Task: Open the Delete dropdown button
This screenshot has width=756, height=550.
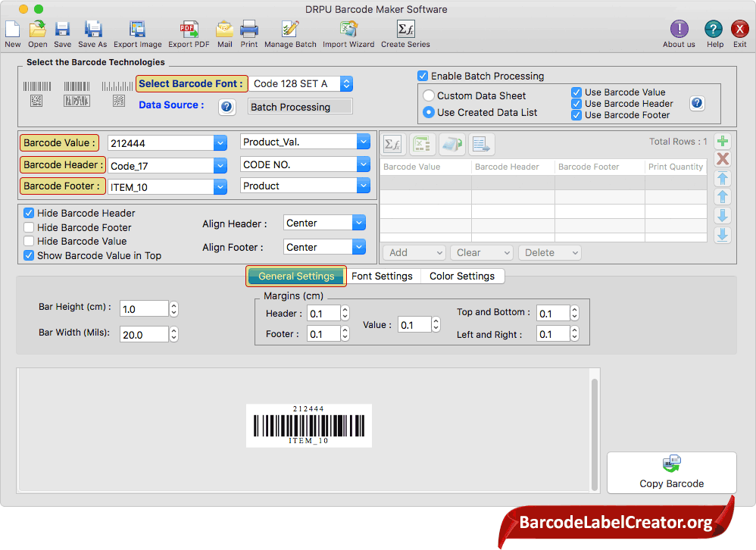Action: tap(550, 252)
